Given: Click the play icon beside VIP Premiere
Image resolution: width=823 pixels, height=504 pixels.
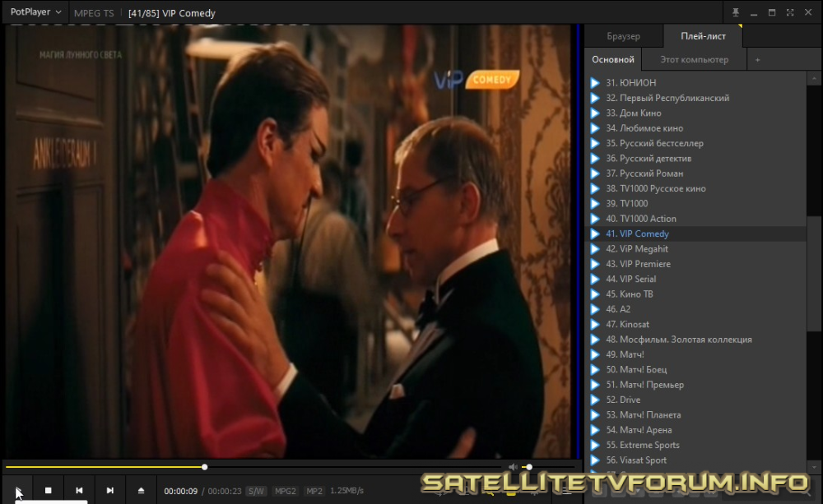Looking at the screenshot, I should pos(595,264).
